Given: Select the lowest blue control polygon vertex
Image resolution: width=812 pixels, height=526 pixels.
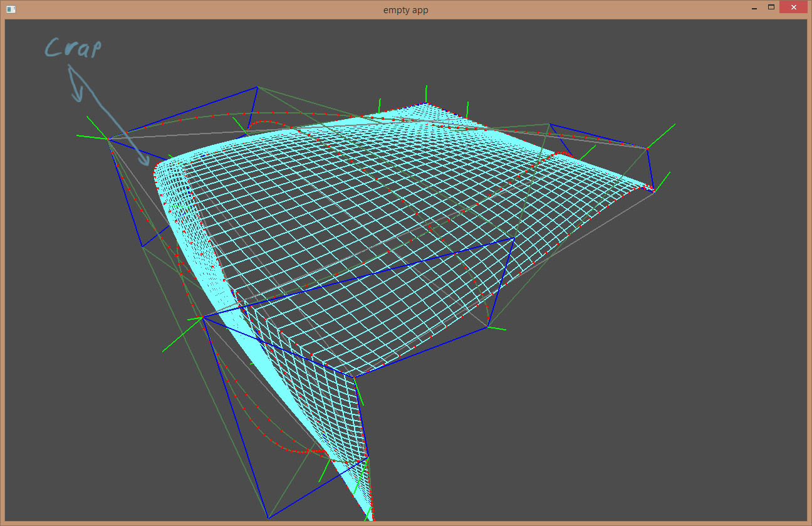Looking at the screenshot, I should click(268, 518).
